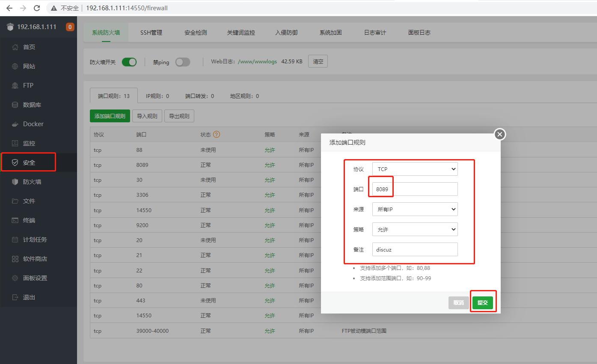This screenshot has height=364, width=597.
Task: Click the Scheduled Tasks (计划任务) calendar icon
Action: tap(15, 240)
